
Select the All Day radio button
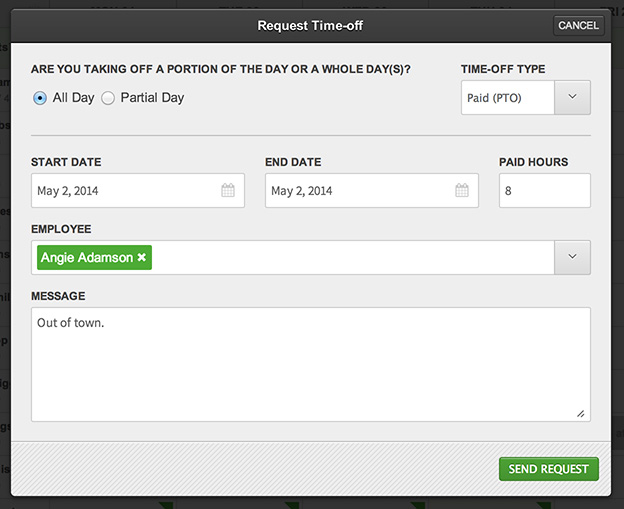[40, 98]
